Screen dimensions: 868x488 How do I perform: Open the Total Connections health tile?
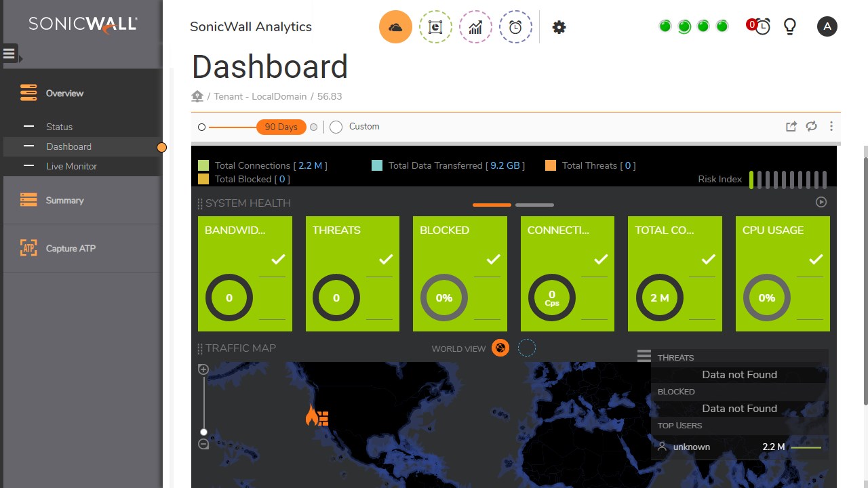click(675, 274)
